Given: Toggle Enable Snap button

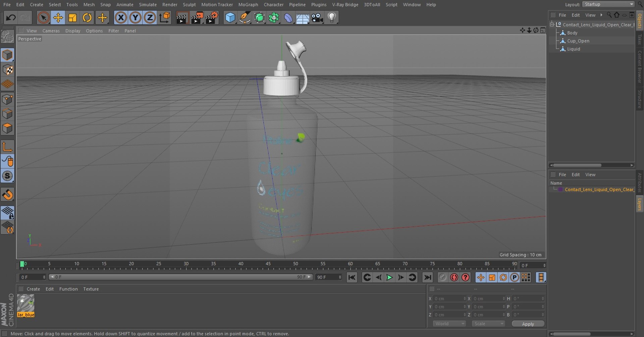Looking at the screenshot, I should pos(7,176).
